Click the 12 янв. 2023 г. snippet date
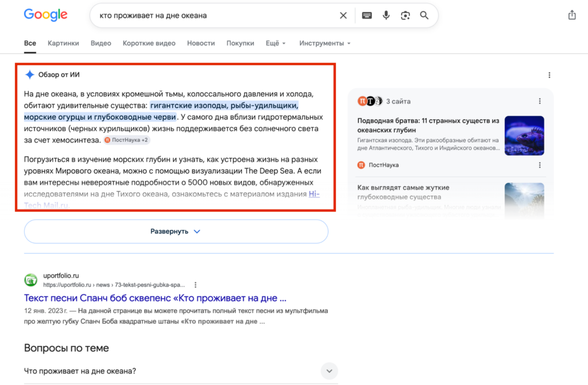 point(46,311)
